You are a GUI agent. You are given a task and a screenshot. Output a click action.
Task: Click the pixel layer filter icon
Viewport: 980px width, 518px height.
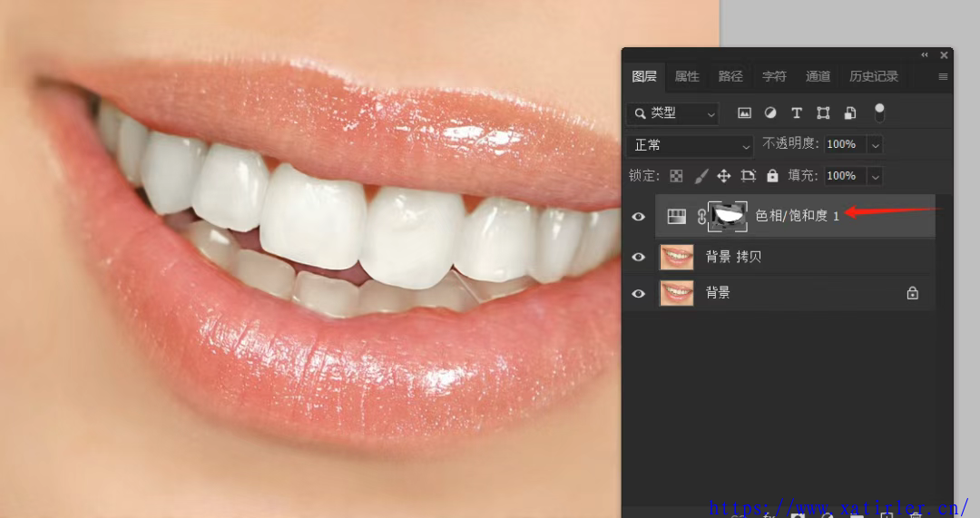pyautogui.click(x=744, y=113)
